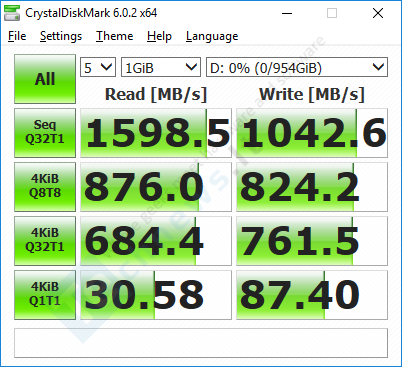This screenshot has height=367, width=402.
Task: Open the drive selector showing D: 0%
Action: click(297, 67)
